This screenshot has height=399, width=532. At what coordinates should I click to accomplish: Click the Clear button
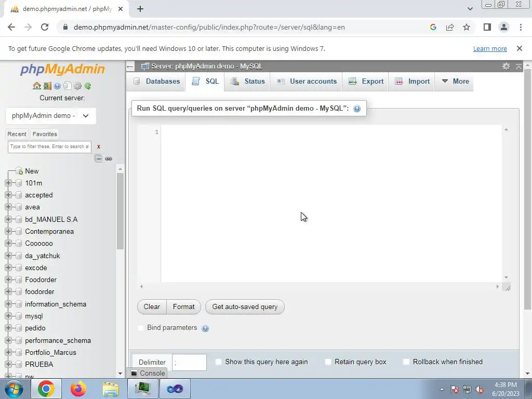coord(152,307)
